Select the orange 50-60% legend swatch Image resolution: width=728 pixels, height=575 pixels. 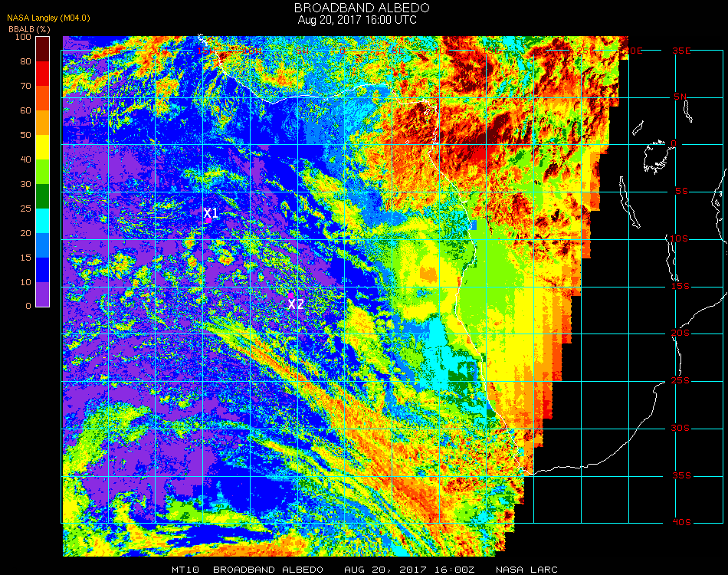(43, 123)
